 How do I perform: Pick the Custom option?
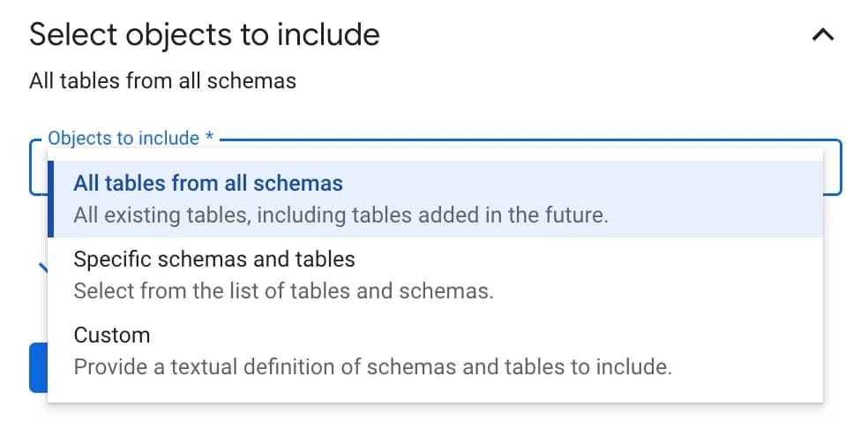coord(112,335)
